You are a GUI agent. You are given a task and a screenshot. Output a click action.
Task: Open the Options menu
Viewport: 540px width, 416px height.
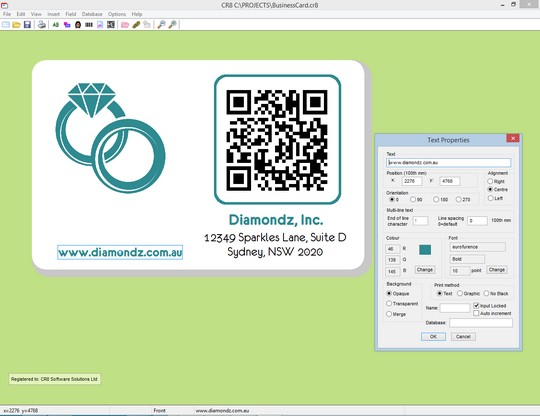click(117, 14)
